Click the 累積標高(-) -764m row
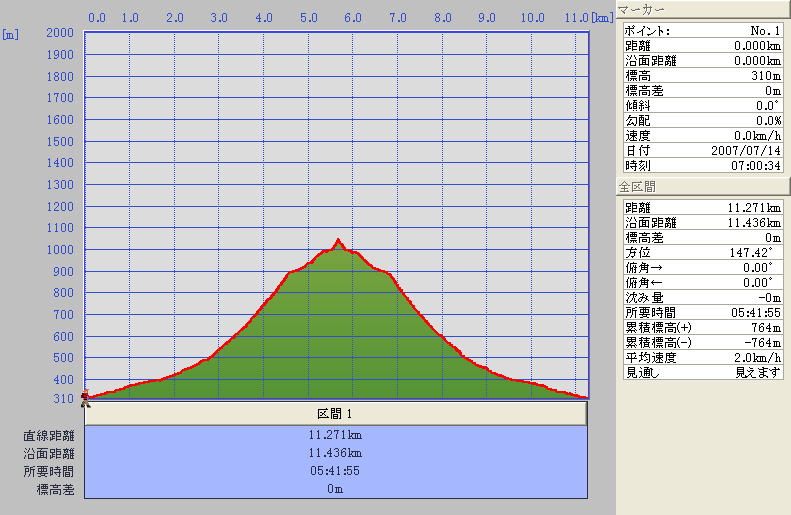 click(x=703, y=343)
